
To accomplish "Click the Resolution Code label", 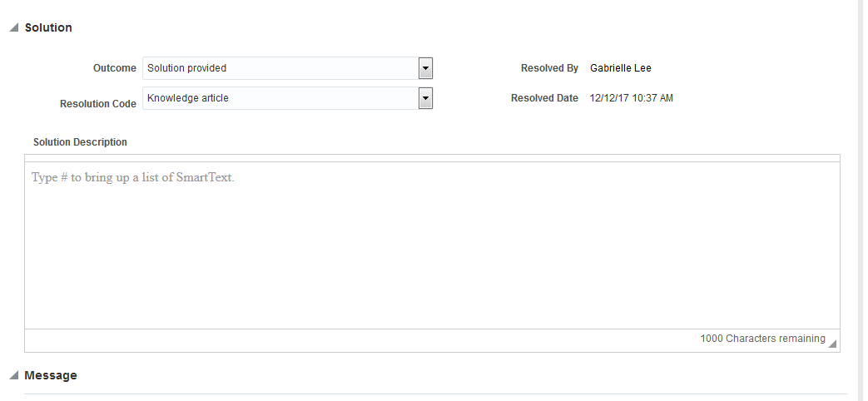I will 98,104.
